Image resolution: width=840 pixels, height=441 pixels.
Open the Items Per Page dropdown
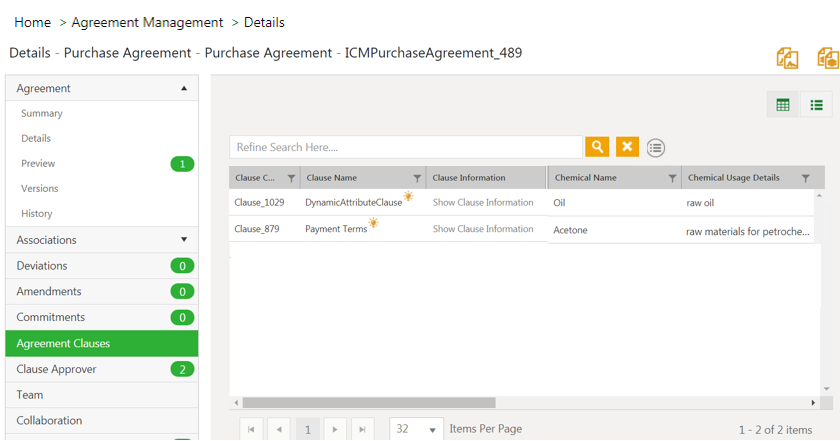coord(433,429)
